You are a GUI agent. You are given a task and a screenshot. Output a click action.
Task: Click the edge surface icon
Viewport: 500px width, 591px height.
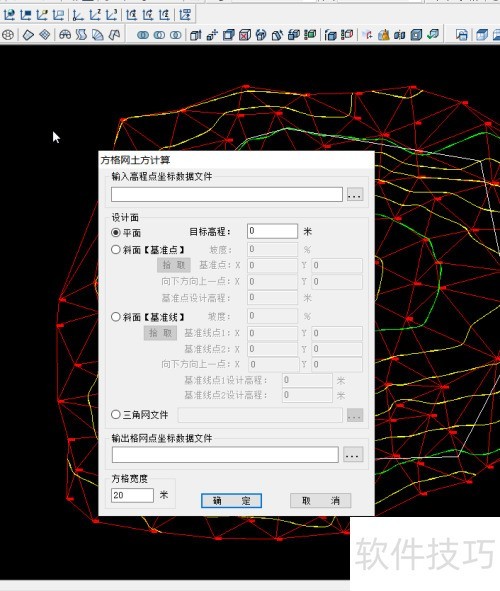point(114,35)
